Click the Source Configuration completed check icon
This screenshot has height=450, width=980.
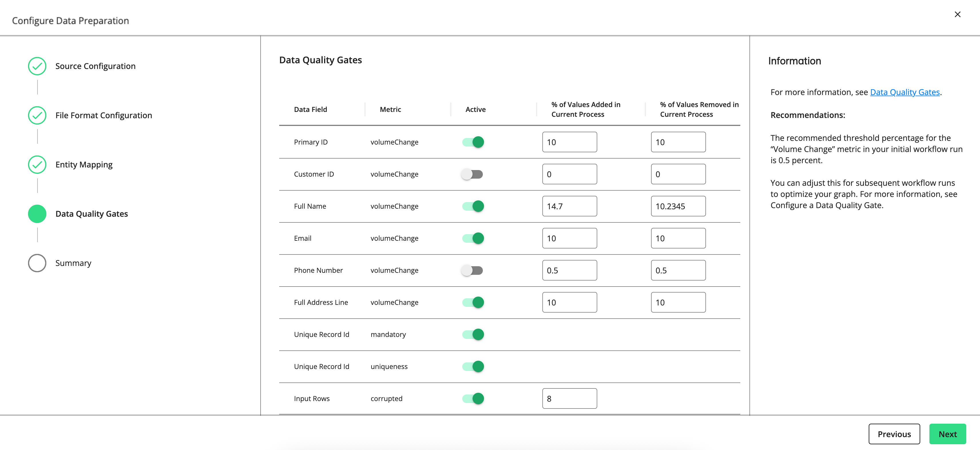[37, 66]
